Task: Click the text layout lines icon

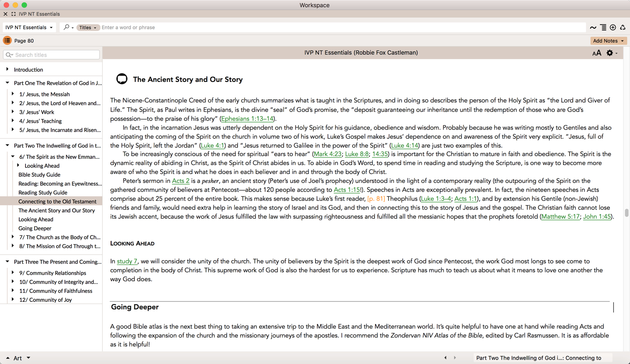Action: click(603, 28)
